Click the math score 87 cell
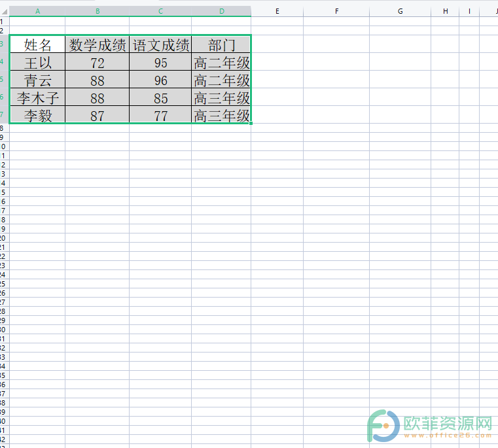Viewport: 498px width, 448px height. click(x=98, y=114)
